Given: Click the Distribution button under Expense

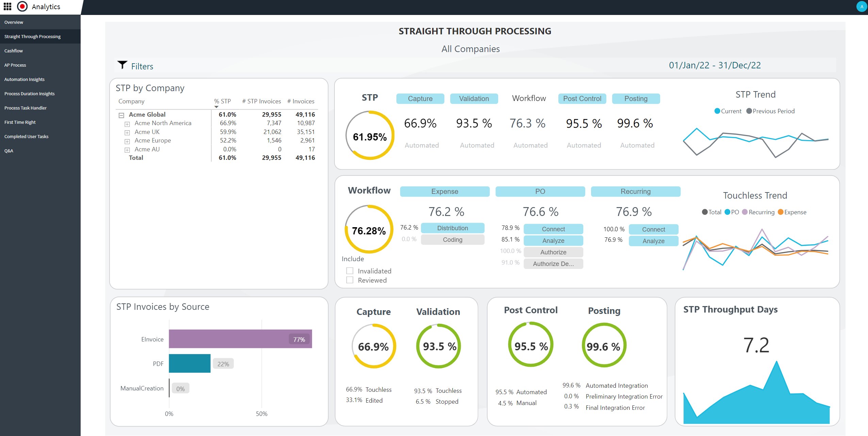Looking at the screenshot, I should click(x=452, y=228).
